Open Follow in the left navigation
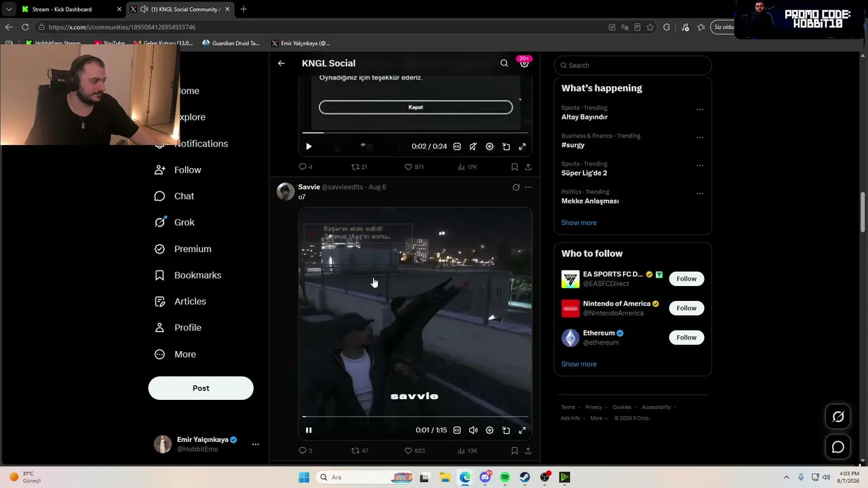The height and width of the screenshot is (488, 868). (178, 170)
